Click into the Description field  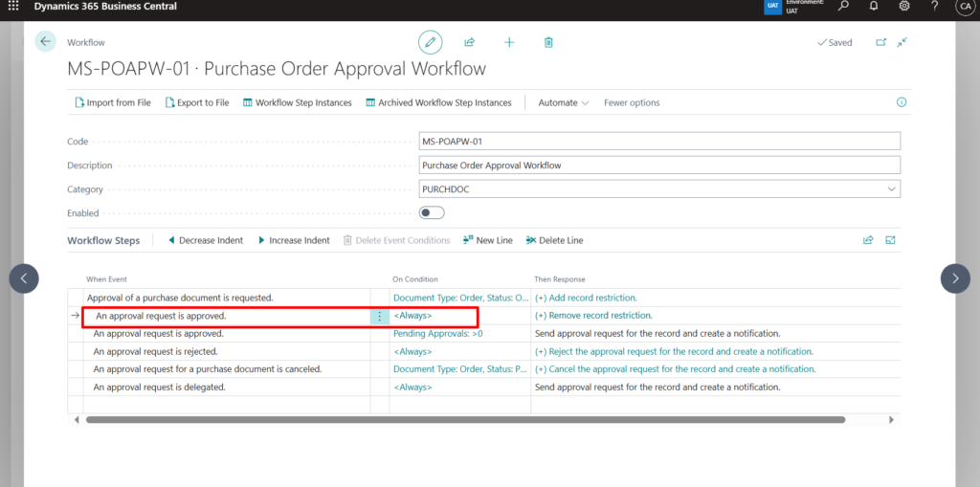click(659, 165)
